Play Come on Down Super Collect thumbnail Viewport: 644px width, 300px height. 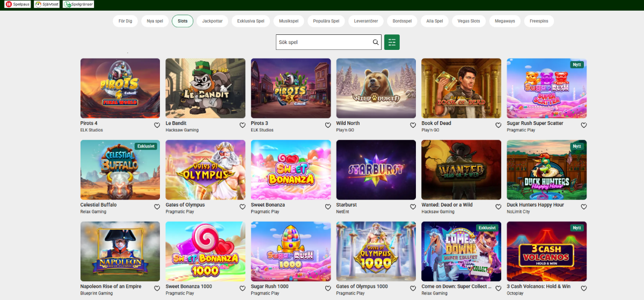coord(462,251)
